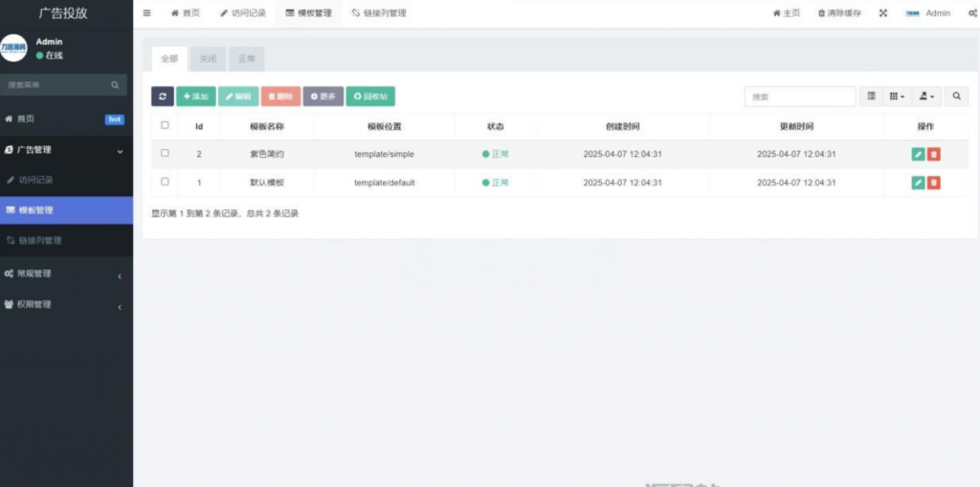Click the 创建时间 column header

click(622, 126)
